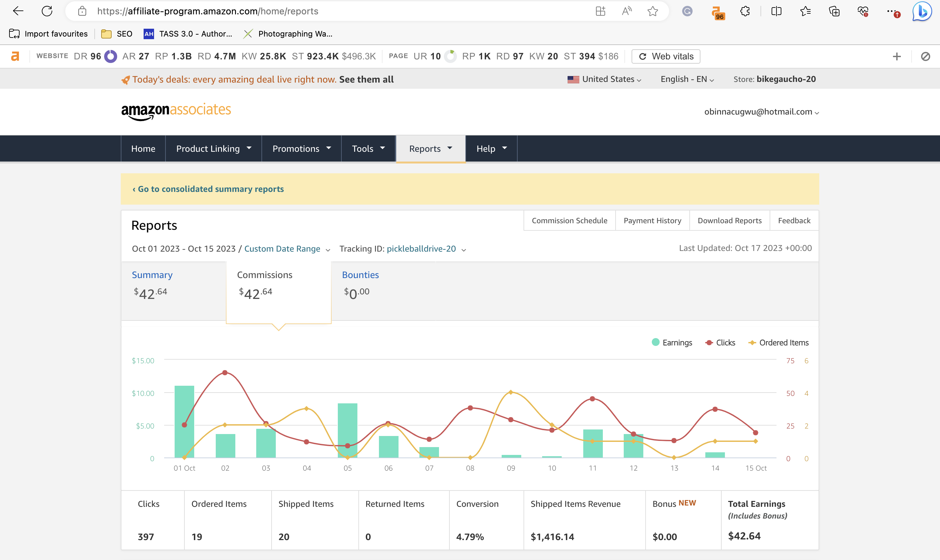Open the Photographing Wa... bookmark
This screenshot has height=560, width=940.
coord(288,34)
